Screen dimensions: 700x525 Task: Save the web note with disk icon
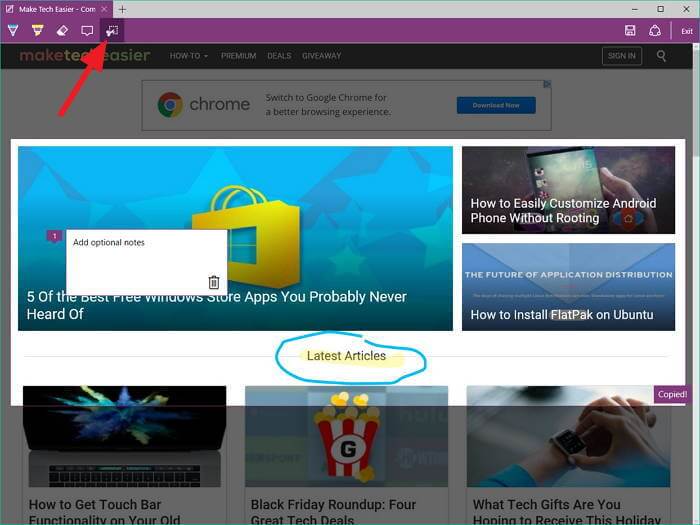[x=630, y=31]
